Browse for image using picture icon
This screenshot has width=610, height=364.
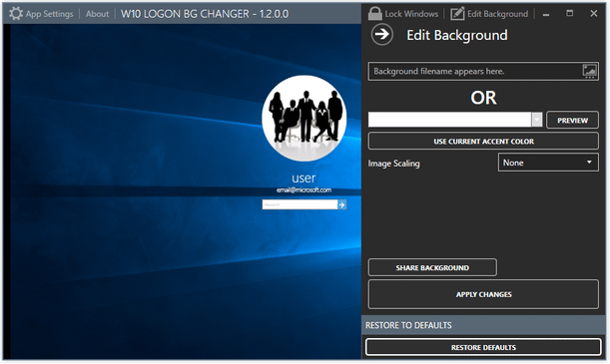[x=589, y=71]
